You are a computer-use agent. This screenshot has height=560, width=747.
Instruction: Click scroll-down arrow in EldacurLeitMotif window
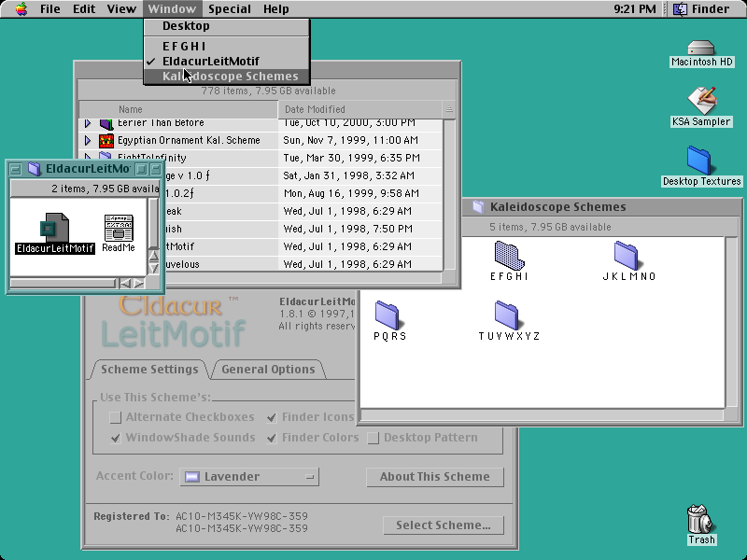[x=153, y=268]
